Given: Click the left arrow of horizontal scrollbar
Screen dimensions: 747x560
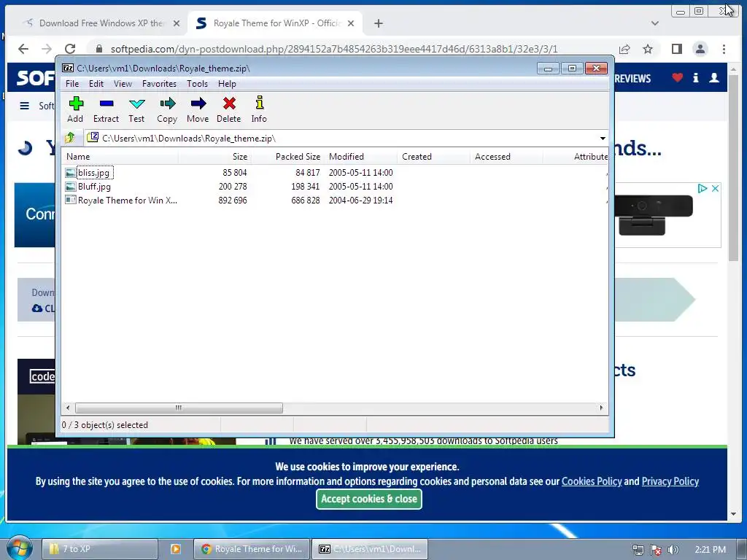Looking at the screenshot, I should [x=68, y=408].
